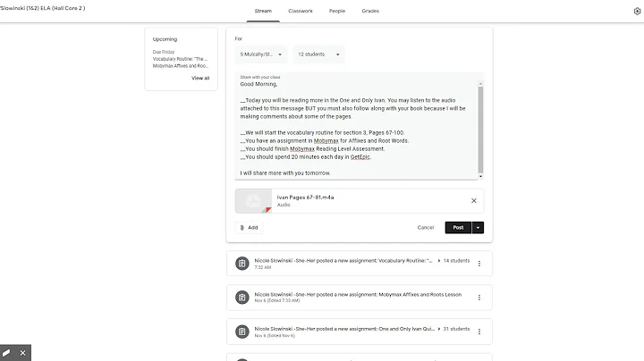The width and height of the screenshot is (644, 361).
Task: Switch to the Classwork tab
Action: 301,11
